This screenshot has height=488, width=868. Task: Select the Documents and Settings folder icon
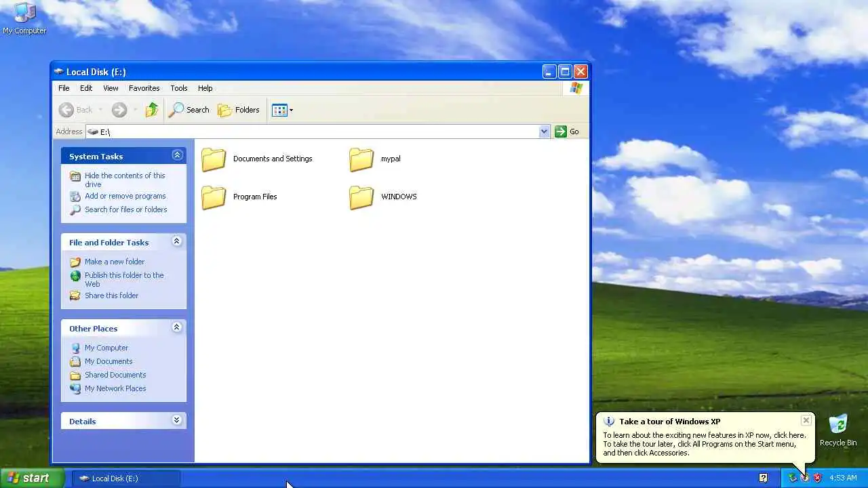214,159
